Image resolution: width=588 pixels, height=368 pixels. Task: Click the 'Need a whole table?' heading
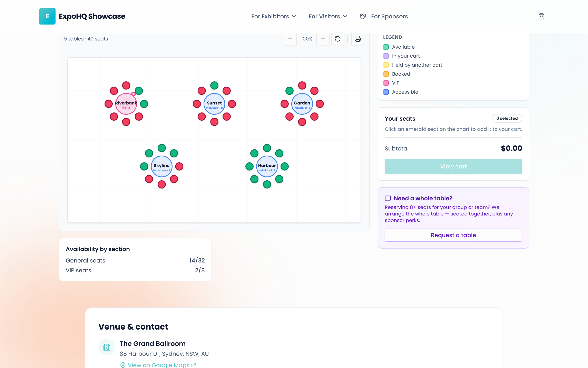(x=423, y=198)
